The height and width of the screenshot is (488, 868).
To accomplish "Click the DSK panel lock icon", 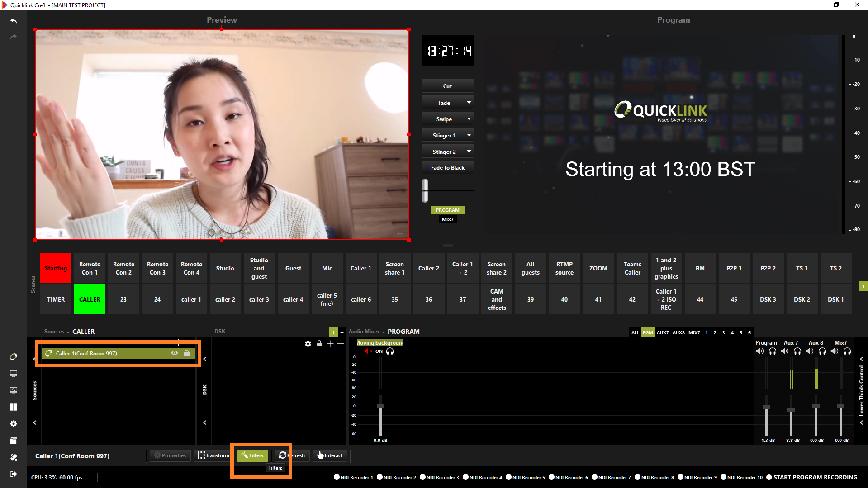I will 319,344.
